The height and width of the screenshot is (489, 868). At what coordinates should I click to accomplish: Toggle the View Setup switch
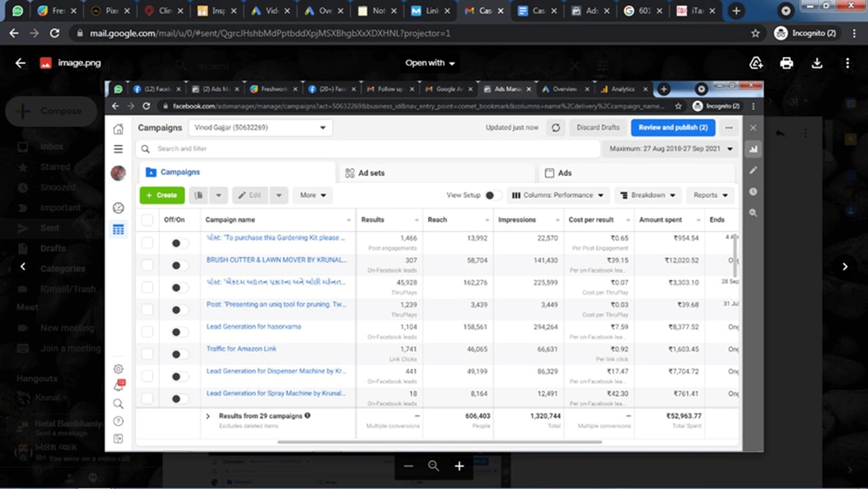(x=493, y=195)
